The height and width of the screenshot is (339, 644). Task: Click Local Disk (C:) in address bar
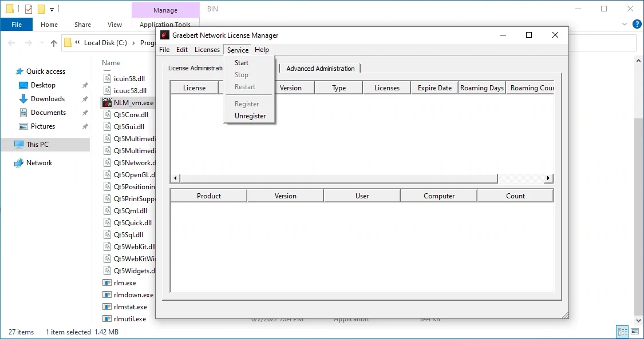pos(105,43)
